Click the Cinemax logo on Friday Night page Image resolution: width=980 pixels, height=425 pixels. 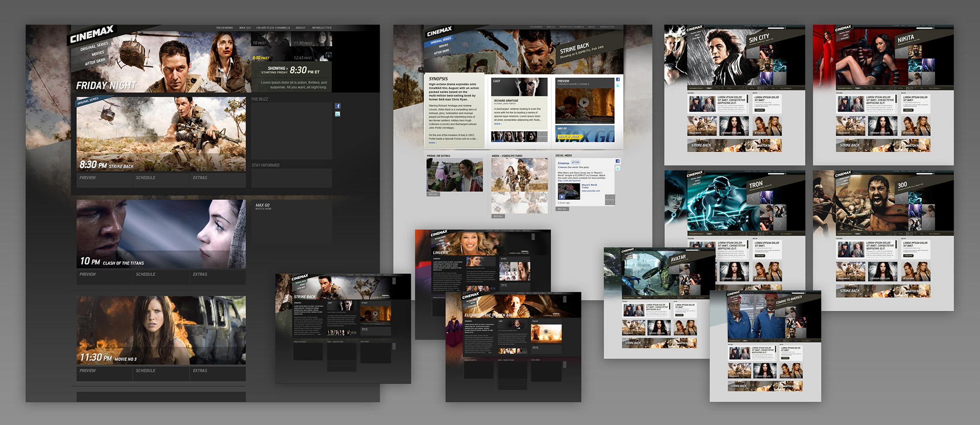(91, 35)
